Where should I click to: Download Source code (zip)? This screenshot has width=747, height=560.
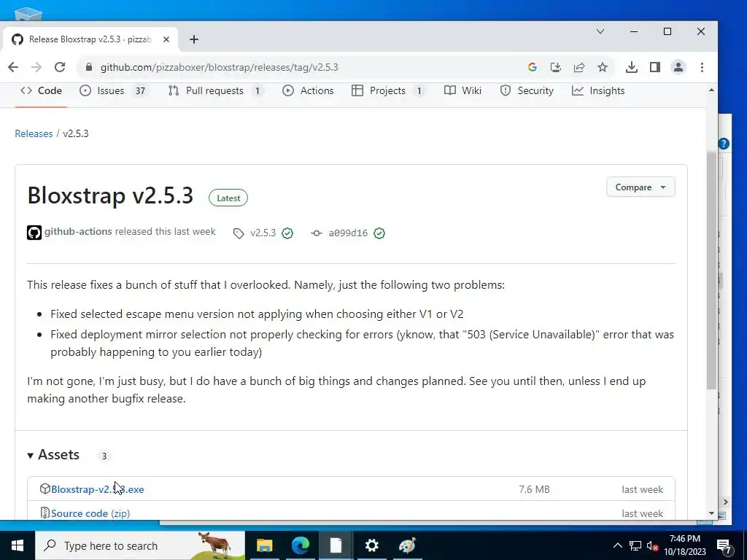[90, 513]
